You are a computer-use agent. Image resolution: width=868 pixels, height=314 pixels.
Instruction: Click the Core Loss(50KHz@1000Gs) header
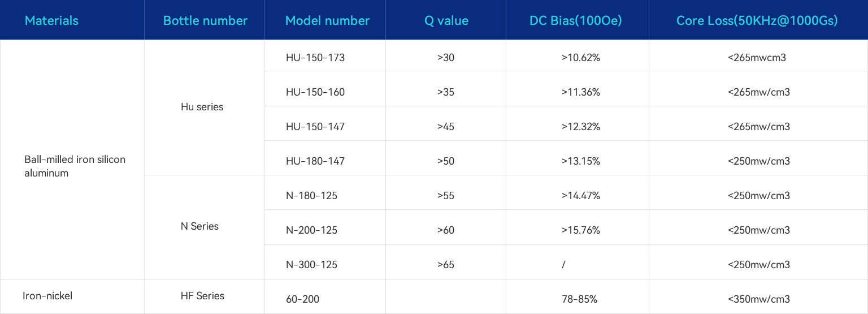757,21
